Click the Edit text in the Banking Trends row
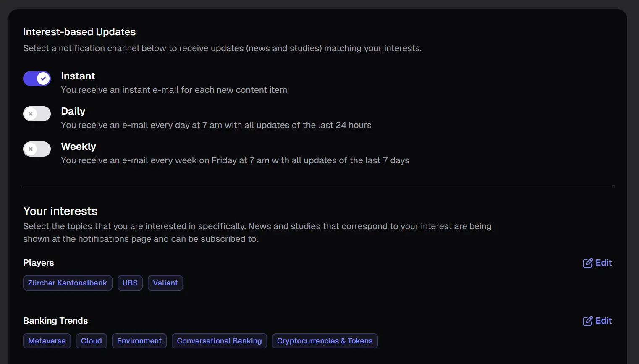 (x=604, y=321)
